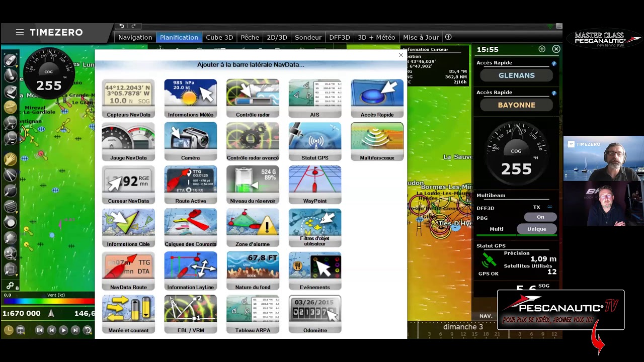Step timeline forward
The height and width of the screenshot is (362, 644).
click(75, 330)
